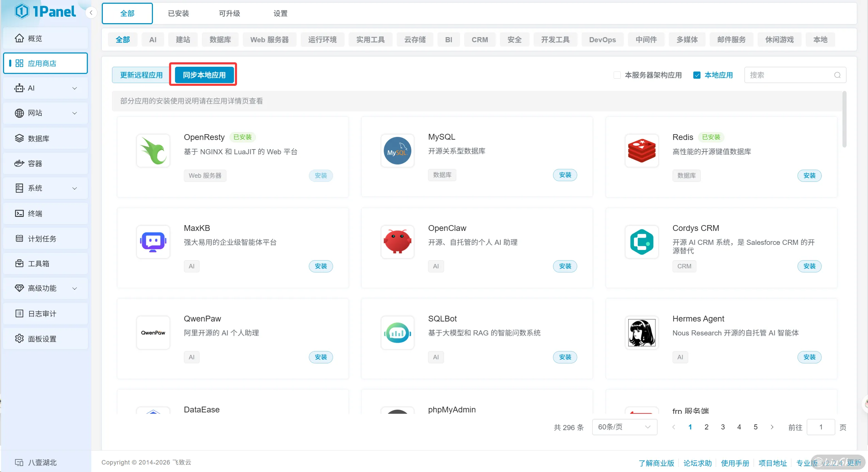Open the MySQL app logo
This screenshot has height=472, width=868.
pos(397,151)
